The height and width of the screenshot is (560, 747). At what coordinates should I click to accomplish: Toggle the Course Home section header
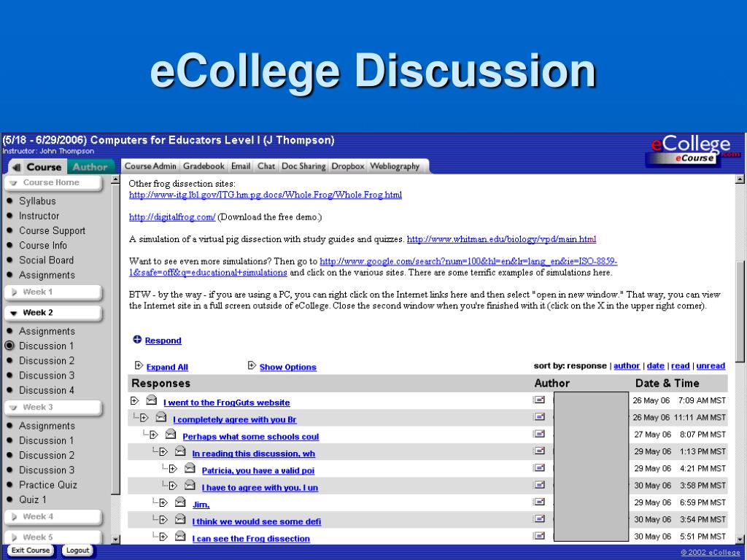coord(53,183)
